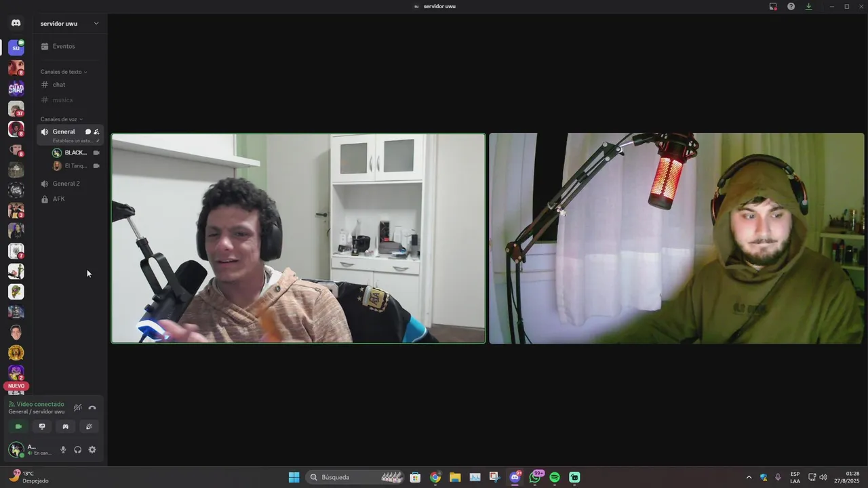Viewport: 868px width, 488px height.
Task: Show hidden system tray icons
Action: [x=749, y=477]
